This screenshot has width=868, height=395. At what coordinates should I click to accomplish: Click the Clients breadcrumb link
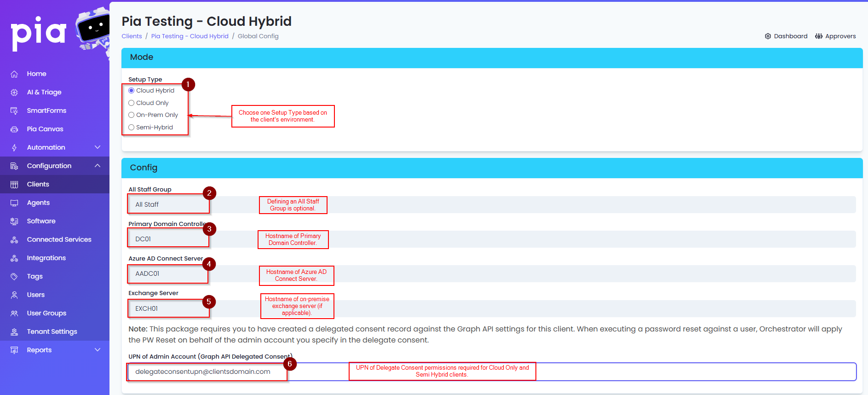click(x=132, y=36)
